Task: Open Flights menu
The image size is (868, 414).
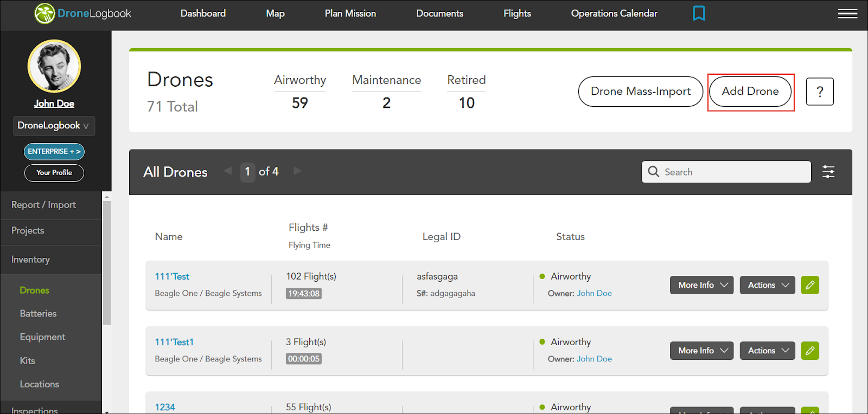Action: click(x=517, y=14)
